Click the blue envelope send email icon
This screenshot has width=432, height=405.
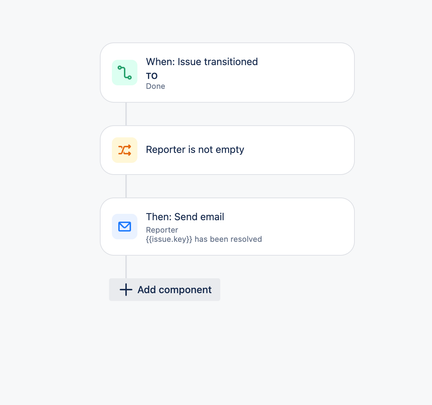click(x=125, y=227)
